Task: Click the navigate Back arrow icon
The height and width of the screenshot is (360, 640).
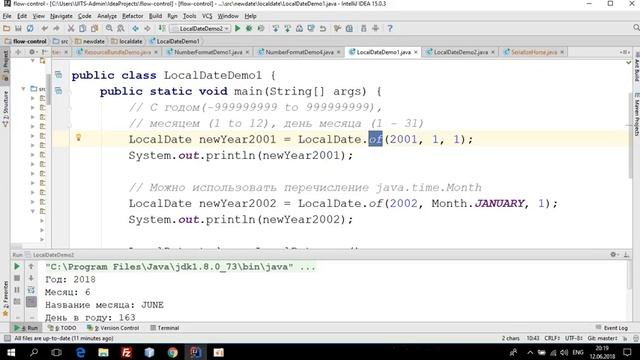Action: 136,29
